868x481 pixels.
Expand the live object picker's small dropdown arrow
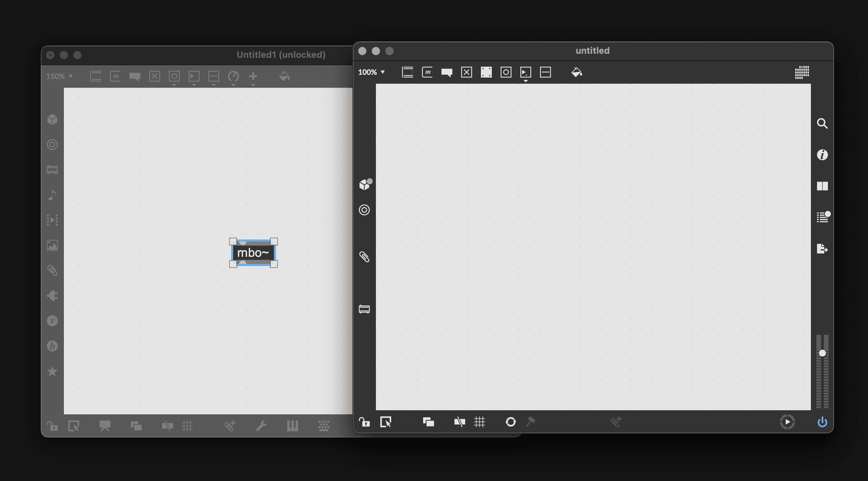526,80
